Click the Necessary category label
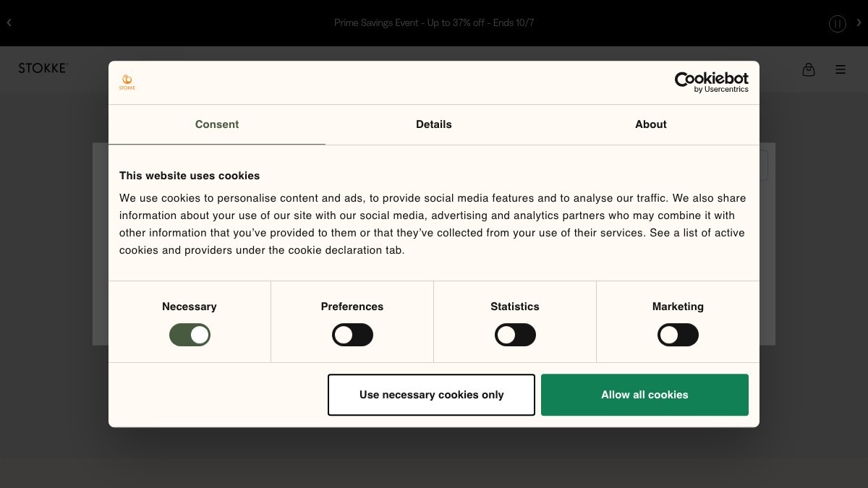 pyautogui.click(x=190, y=307)
